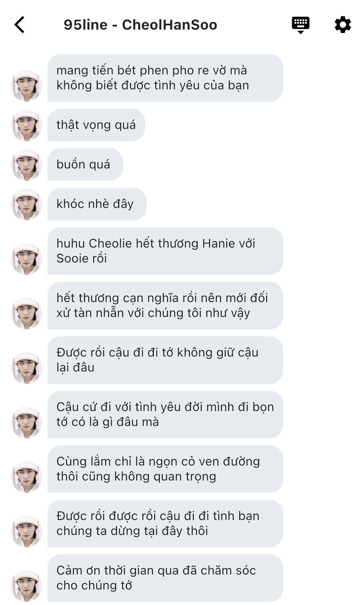Select the 'hết thương cạn nghĩa' message
The width and height of the screenshot is (364, 605).
pos(165,305)
